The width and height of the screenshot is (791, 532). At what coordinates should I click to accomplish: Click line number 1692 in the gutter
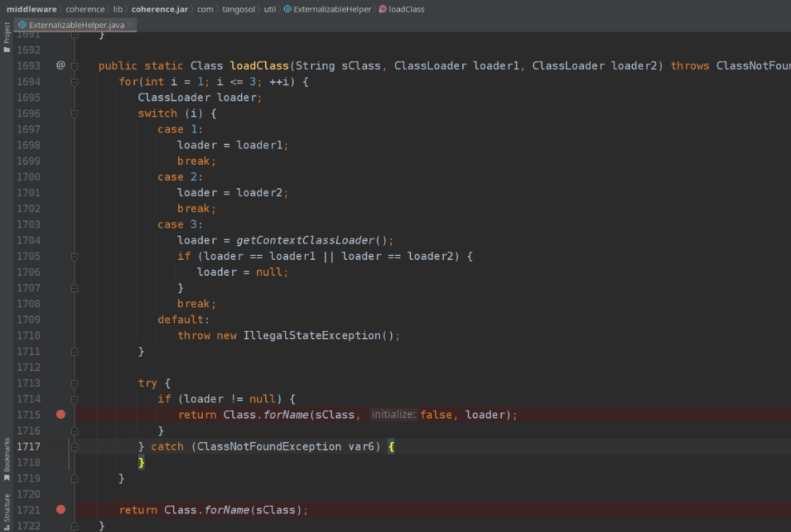coord(29,50)
